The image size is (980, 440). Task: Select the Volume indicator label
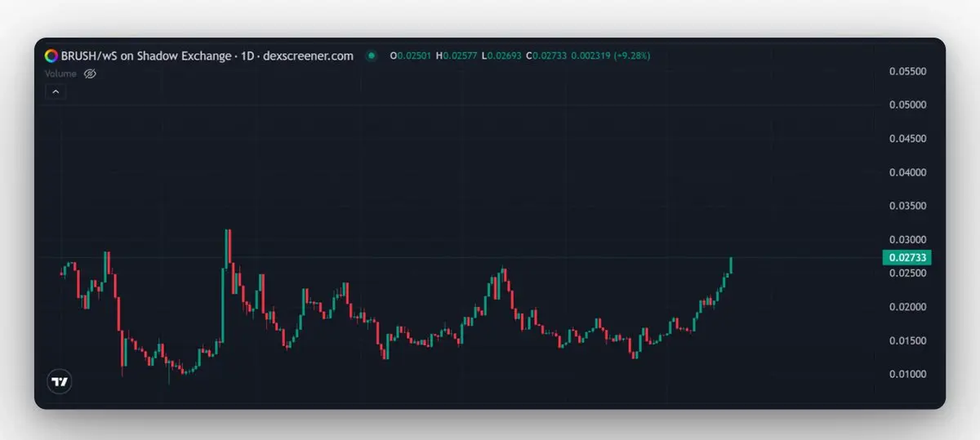(60, 73)
